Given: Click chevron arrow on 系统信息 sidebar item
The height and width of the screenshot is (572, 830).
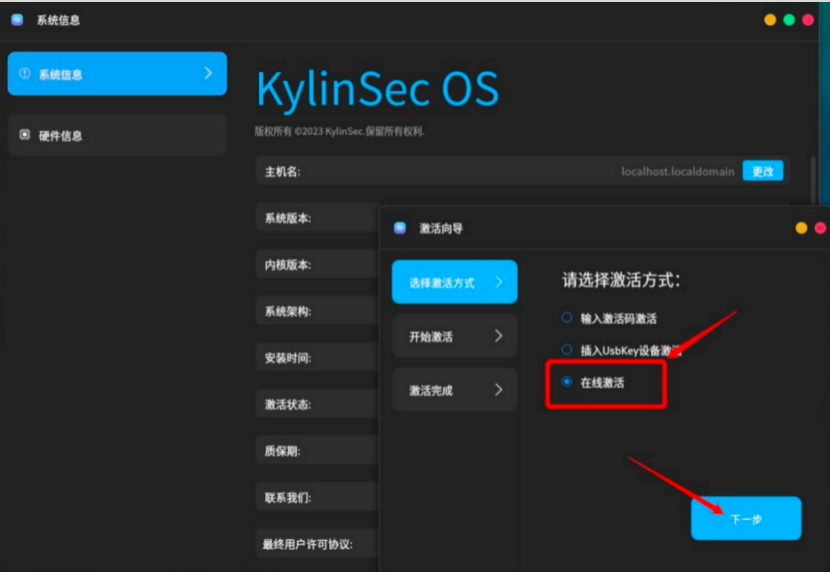Looking at the screenshot, I should click(208, 73).
